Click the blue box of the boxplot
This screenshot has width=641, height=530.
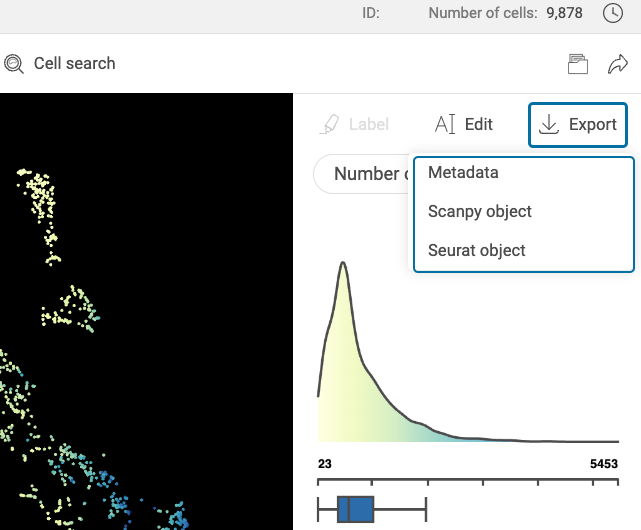click(355, 509)
